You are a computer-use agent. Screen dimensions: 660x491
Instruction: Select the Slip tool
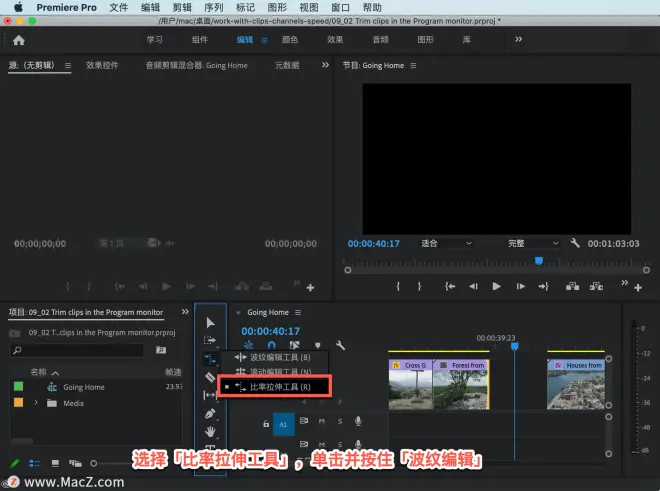pyautogui.click(x=210, y=395)
